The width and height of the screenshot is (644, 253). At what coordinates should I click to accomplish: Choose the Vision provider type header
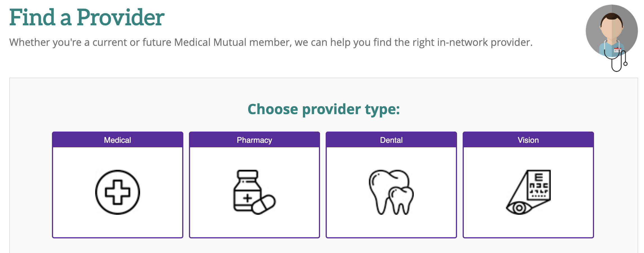(528, 140)
